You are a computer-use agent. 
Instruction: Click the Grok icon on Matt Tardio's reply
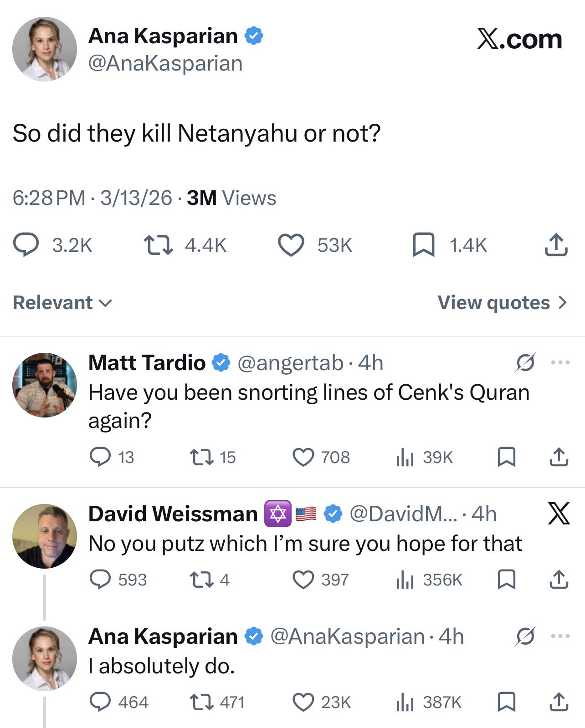[525, 363]
